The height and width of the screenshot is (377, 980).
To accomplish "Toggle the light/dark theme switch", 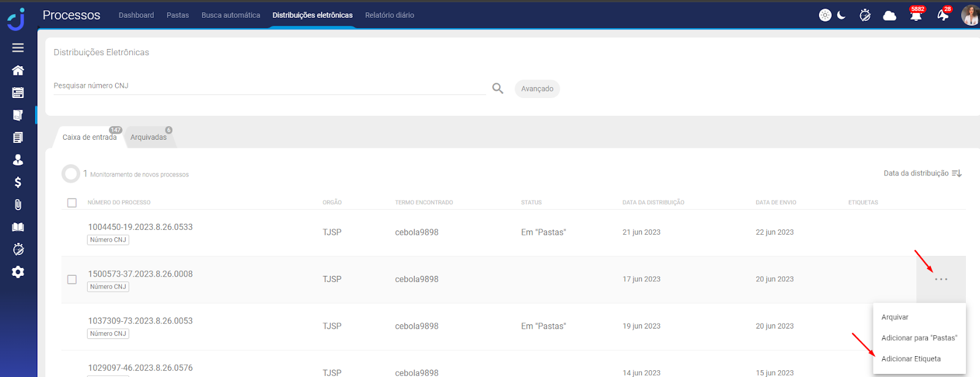I will [x=832, y=15].
